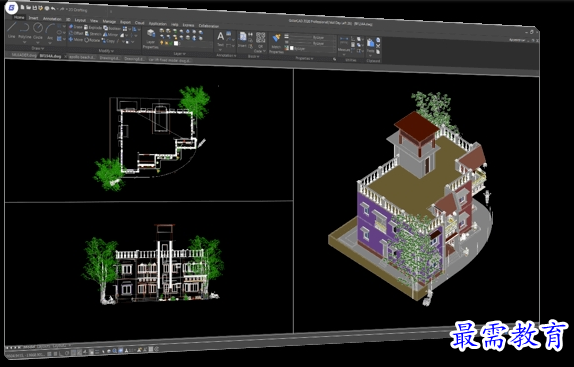
Task: Click the Text tool with large A
Action: 220,38
